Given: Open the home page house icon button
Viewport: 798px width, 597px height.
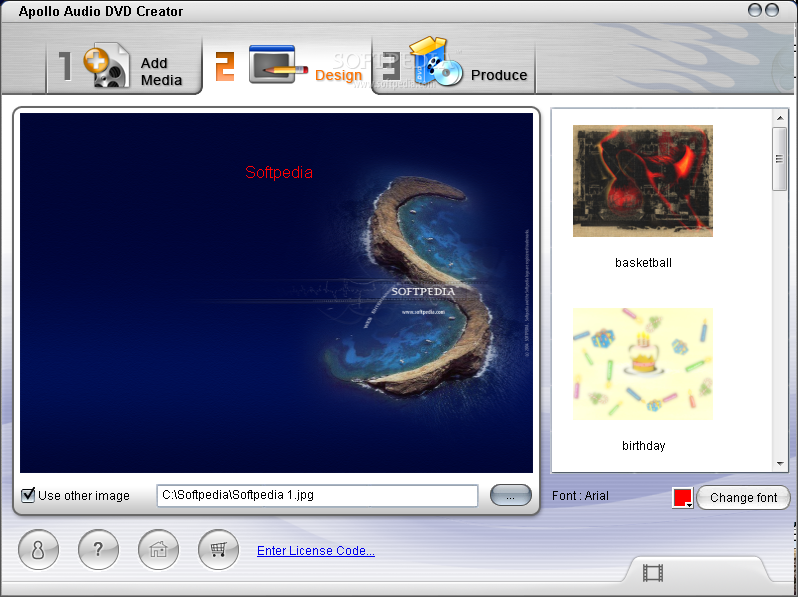Looking at the screenshot, I should coord(158,550).
